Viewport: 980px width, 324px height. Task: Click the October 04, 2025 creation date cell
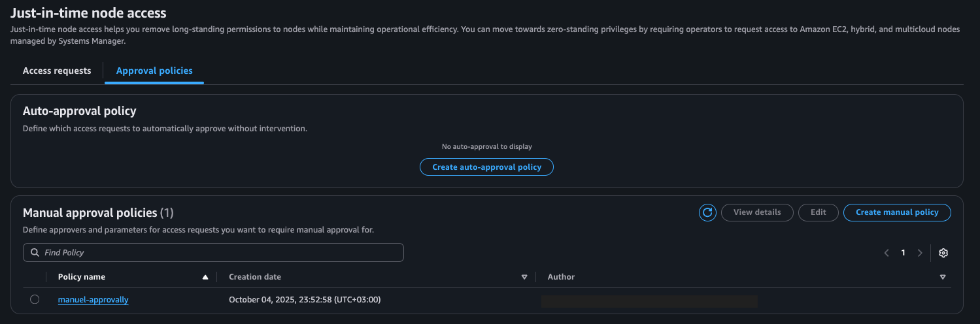[305, 300]
